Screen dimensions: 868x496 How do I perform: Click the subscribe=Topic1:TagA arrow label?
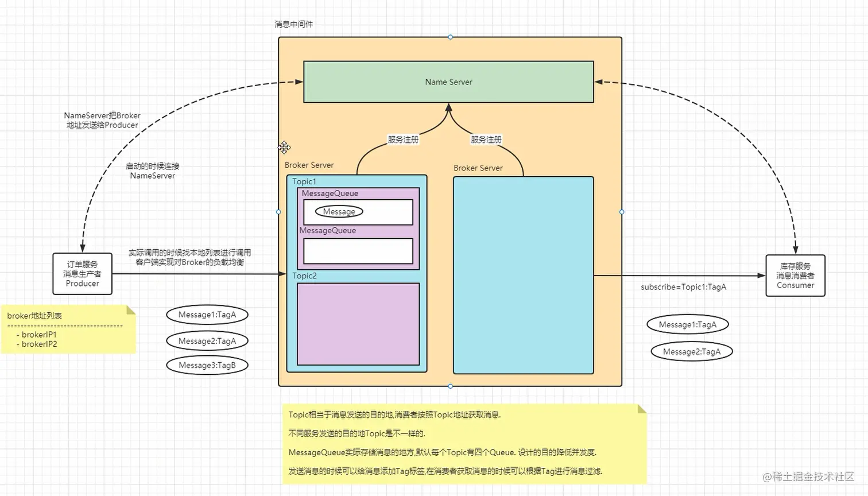point(683,287)
